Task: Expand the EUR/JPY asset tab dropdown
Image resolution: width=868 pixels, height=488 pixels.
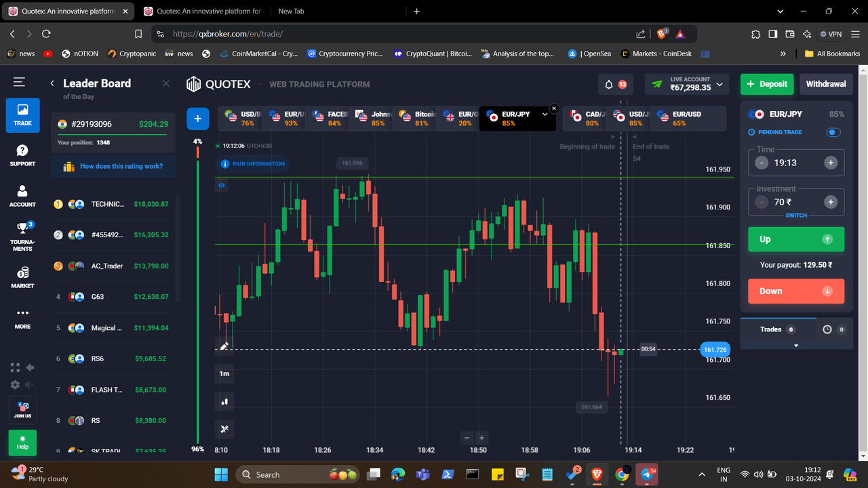Action: [x=545, y=115]
